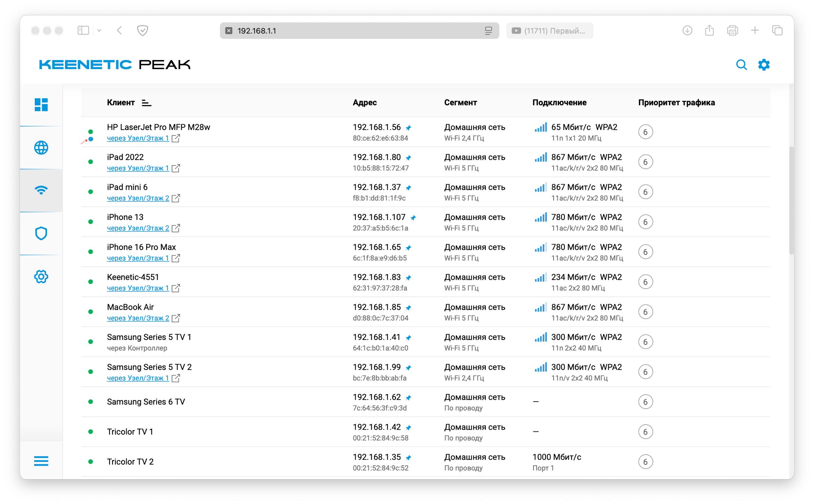Expand the hamburger menu at sidebar bottom
Viewport: 814px width, 504px height.
[x=41, y=461]
